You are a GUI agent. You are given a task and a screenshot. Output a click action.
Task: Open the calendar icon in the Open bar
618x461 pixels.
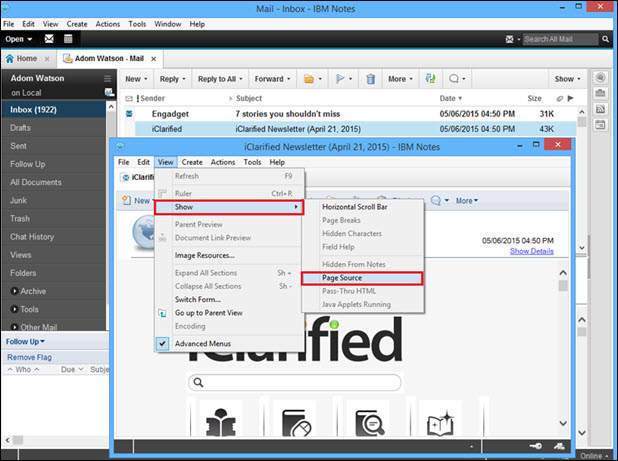click(68, 39)
